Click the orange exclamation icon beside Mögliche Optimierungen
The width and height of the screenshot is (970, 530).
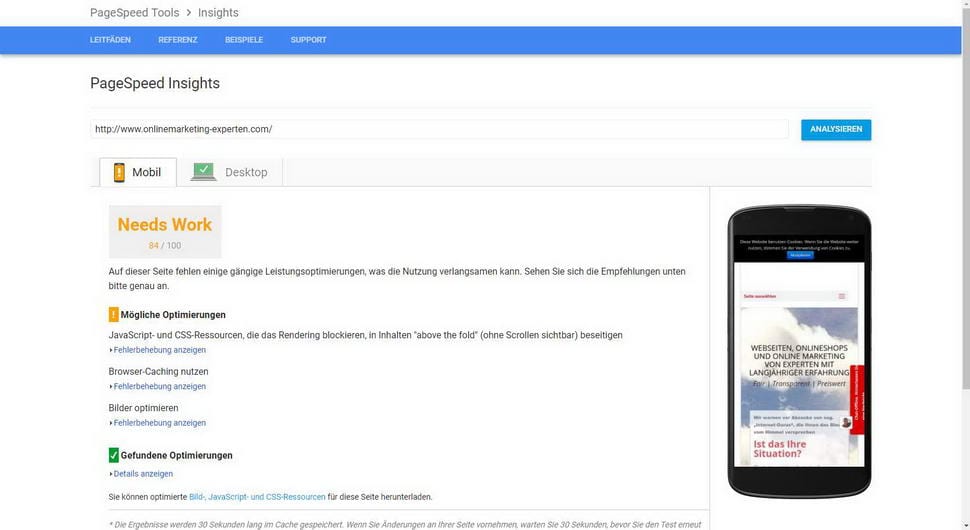pos(113,315)
